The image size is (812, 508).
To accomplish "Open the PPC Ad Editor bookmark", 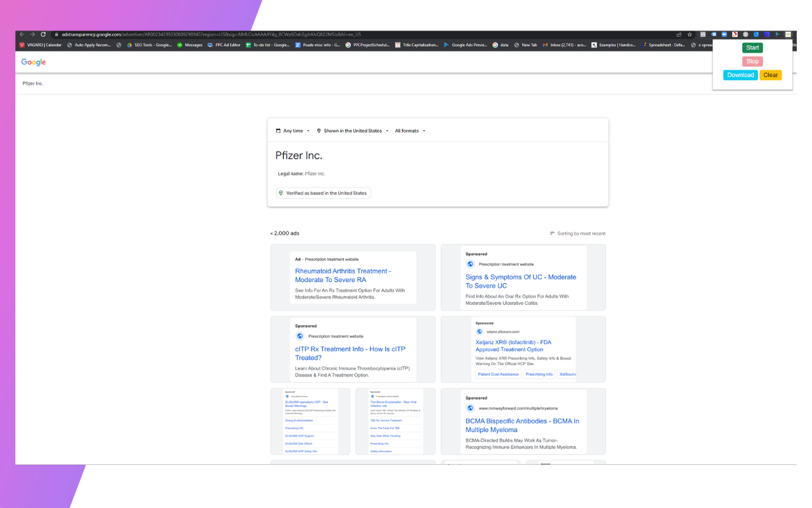I will click(224, 45).
